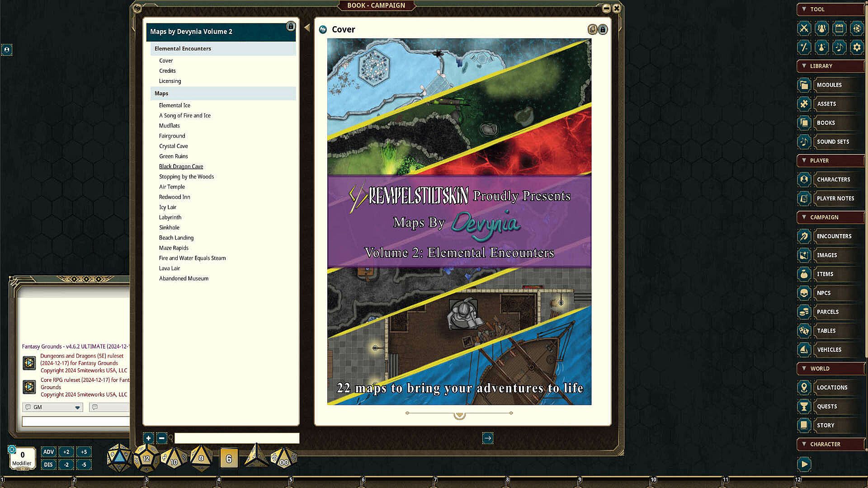Open the Vehicles ship icon
The width and height of the screenshot is (868, 488).
(x=804, y=350)
